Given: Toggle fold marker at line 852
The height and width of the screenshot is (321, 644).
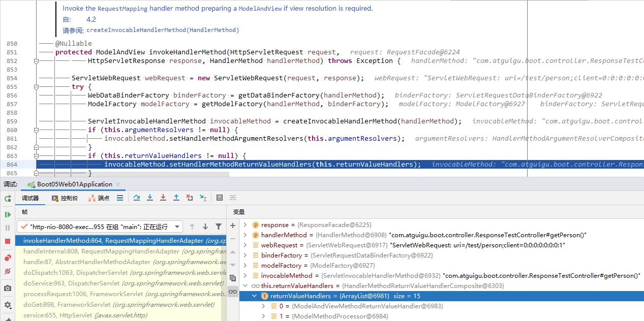Looking at the screenshot, I should (37, 61).
